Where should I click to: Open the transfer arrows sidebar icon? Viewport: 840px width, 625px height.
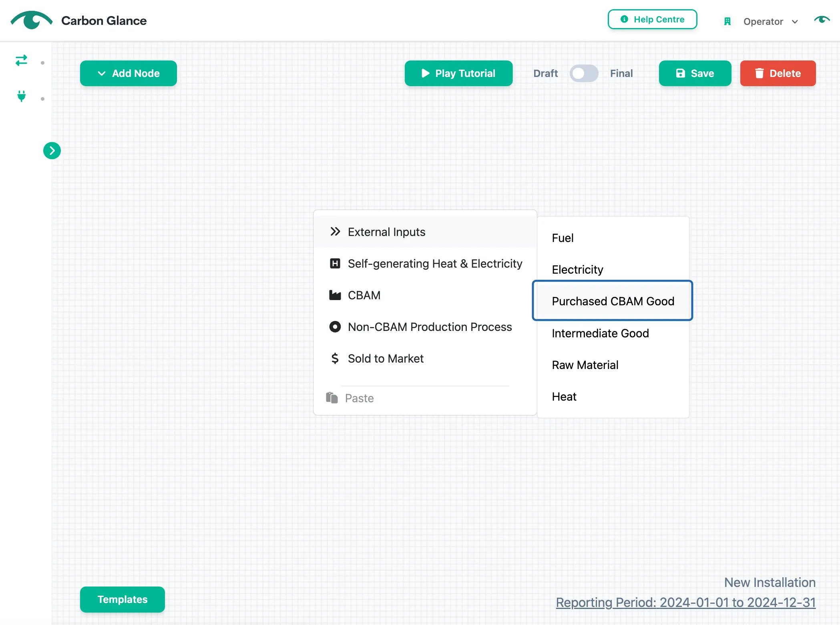(21, 60)
